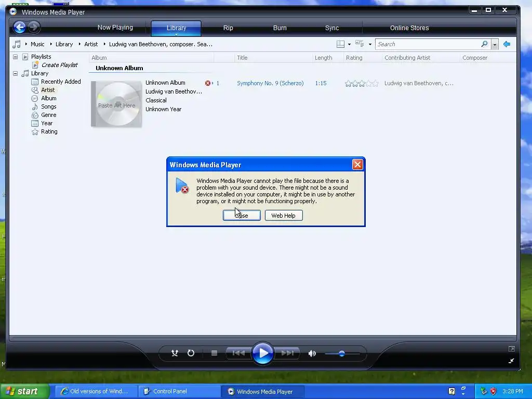Expand the Library breadcrumb arrow
Viewport: 532px width, 399px height.
(x=51, y=44)
